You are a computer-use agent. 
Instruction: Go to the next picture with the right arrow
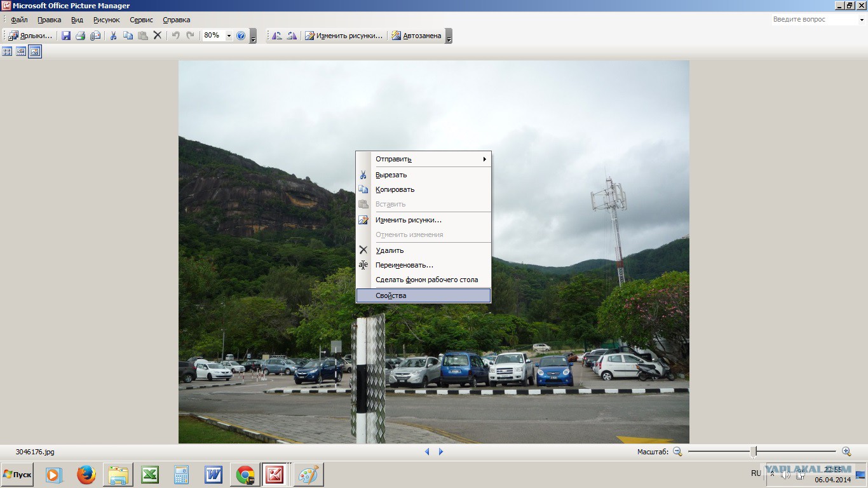tap(441, 452)
